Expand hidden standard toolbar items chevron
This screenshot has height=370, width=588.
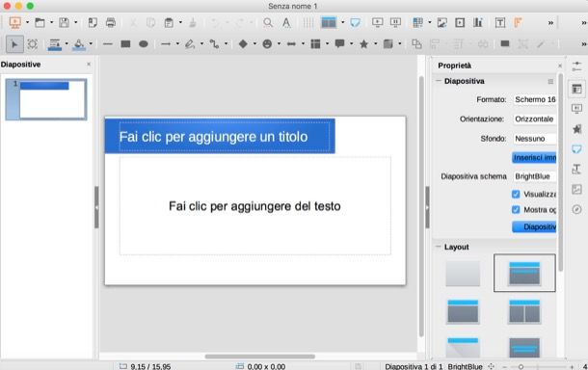550,23
